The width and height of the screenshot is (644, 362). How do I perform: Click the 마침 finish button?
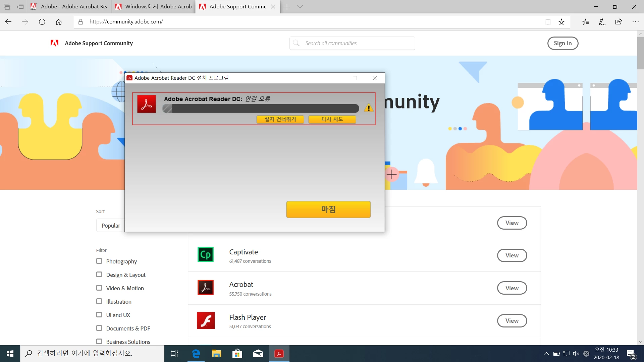click(x=328, y=209)
